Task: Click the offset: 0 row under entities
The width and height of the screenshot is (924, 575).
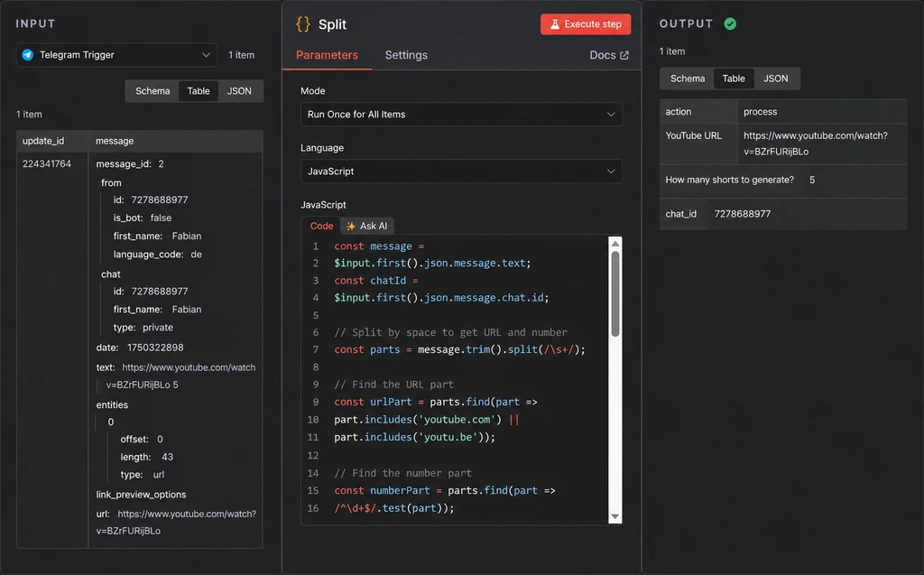Action: click(142, 440)
